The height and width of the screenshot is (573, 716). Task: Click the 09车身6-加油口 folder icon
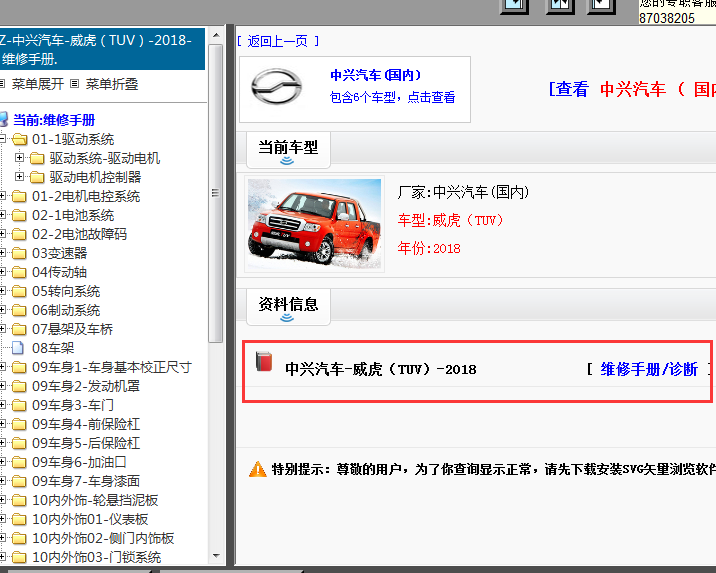19,462
